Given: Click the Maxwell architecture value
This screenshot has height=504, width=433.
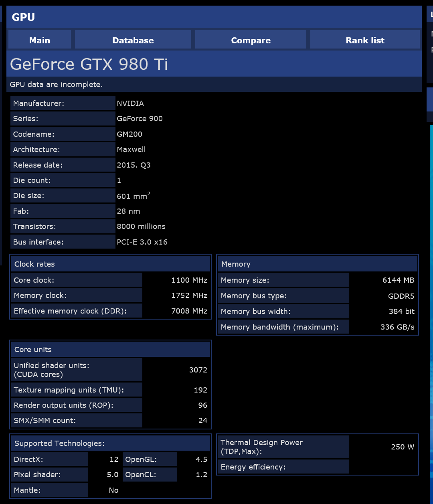Looking at the screenshot, I should [131, 150].
